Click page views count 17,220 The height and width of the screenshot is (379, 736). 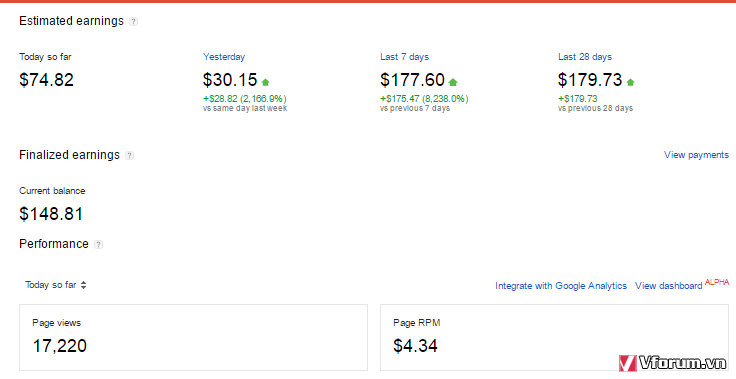coord(60,346)
